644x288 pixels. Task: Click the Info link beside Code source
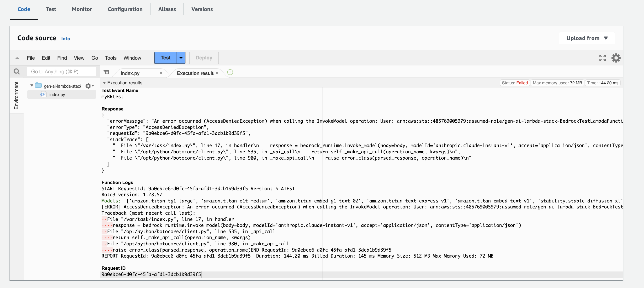65,39
